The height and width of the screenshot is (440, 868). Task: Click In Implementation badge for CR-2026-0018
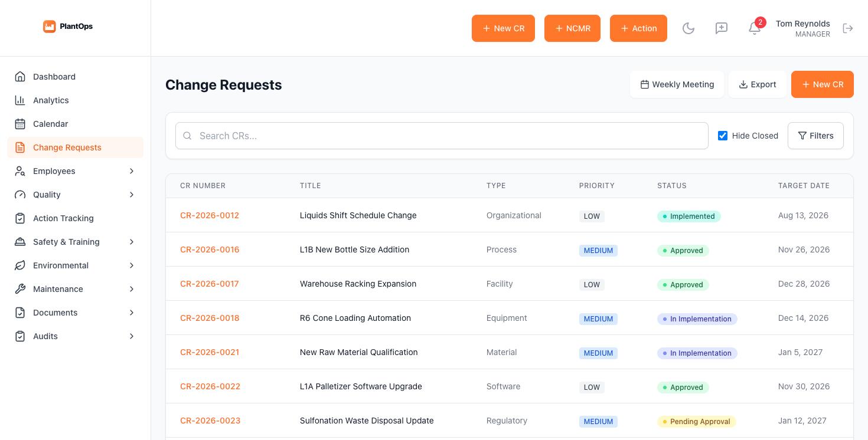697,319
